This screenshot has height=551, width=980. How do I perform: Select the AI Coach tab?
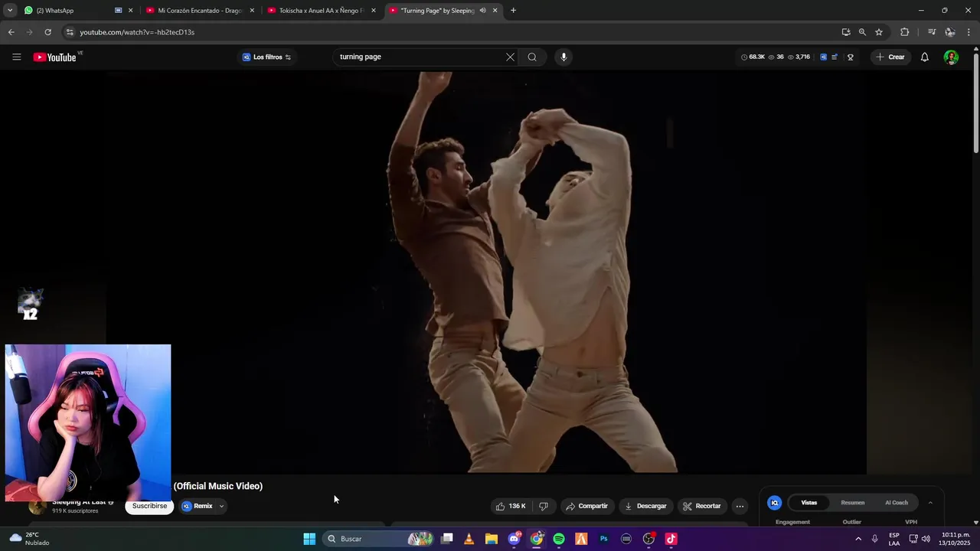coord(897,503)
